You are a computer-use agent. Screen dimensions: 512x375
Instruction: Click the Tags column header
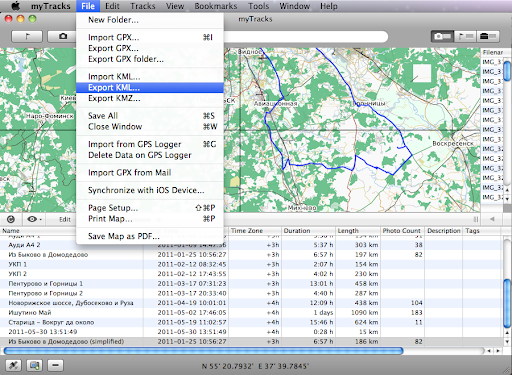coord(482,231)
